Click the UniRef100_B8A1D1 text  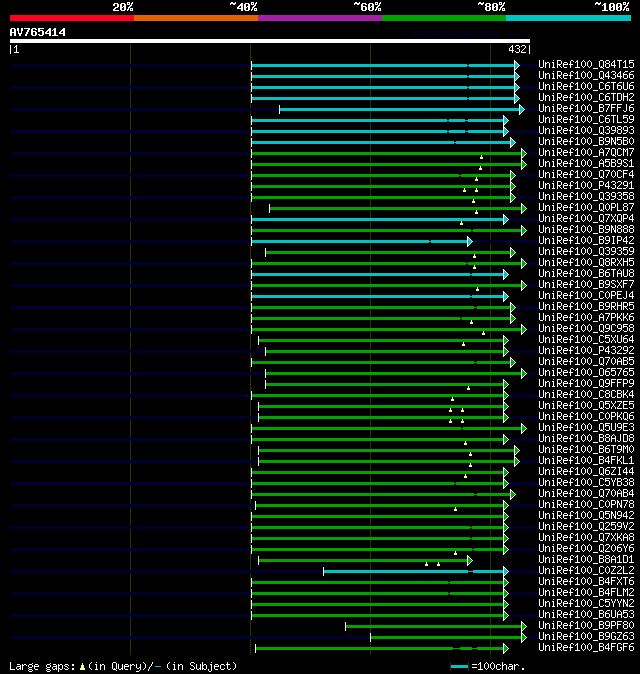point(586,560)
